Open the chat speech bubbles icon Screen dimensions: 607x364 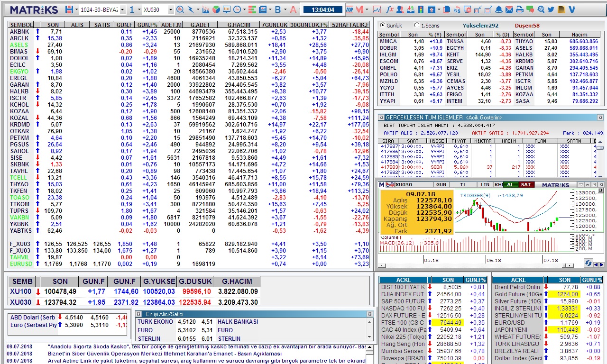530,9
